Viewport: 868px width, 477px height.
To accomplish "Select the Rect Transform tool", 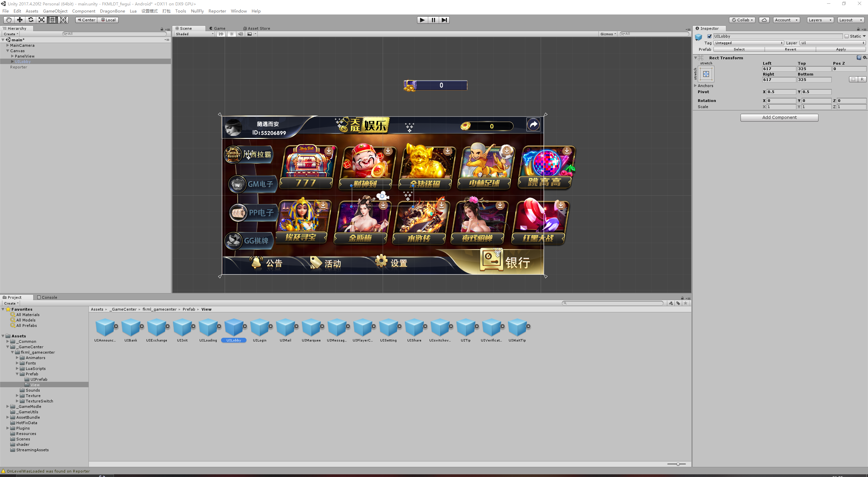I will pyautogui.click(x=52, y=20).
